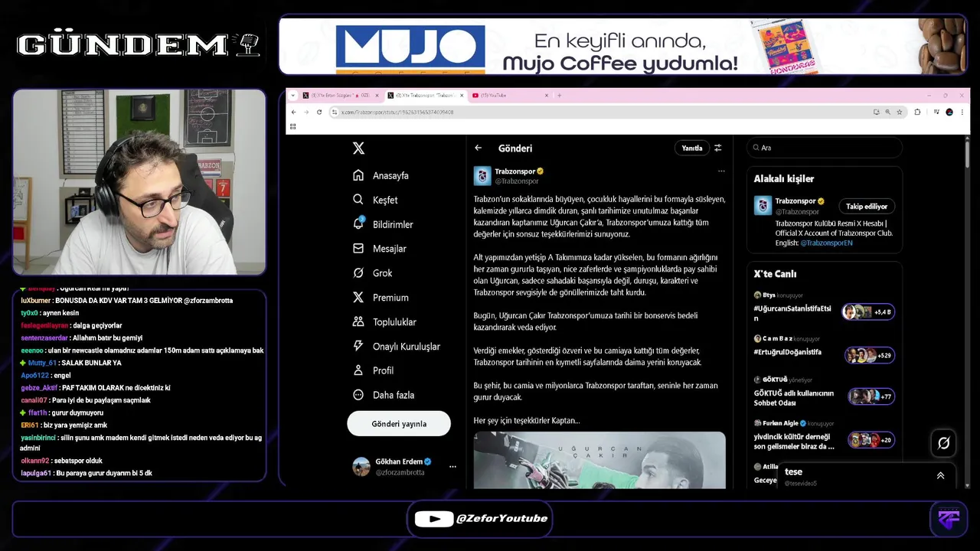Viewport: 980px width, 551px height.
Task: Close the YouTube browser tab
Action: [x=547, y=96]
